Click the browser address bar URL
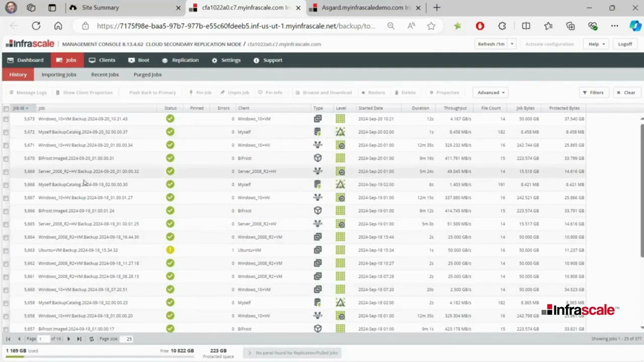Viewport: 644px width, 362px height. (236, 26)
